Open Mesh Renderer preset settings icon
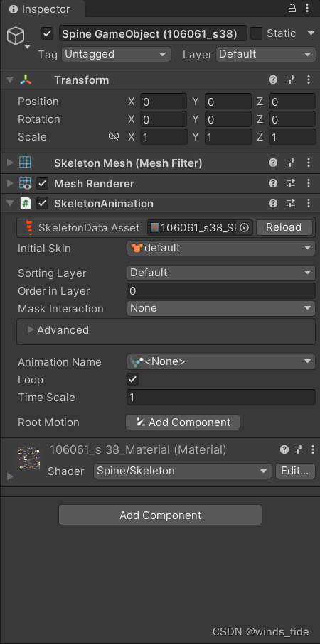320x644 pixels. tap(291, 184)
